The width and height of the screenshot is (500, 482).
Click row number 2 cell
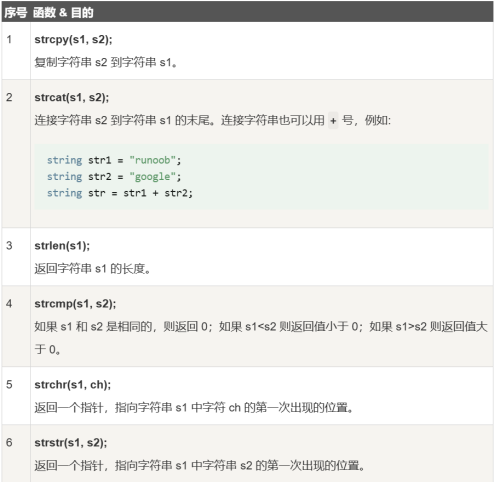tap(16, 154)
